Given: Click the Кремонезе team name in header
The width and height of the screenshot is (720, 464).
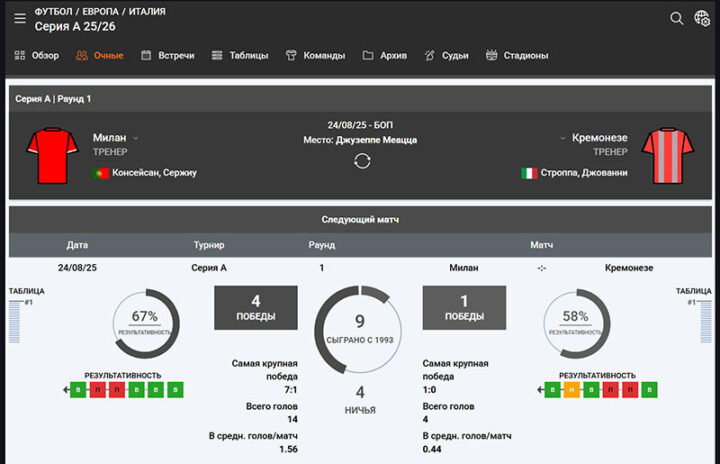Looking at the screenshot, I should [x=599, y=137].
